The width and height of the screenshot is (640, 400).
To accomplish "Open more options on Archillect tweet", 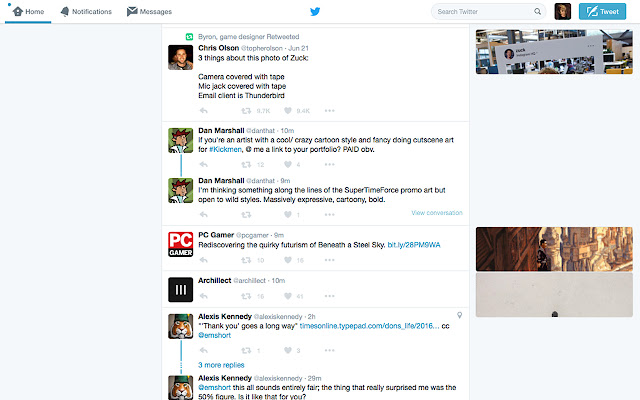I will [x=330, y=296].
